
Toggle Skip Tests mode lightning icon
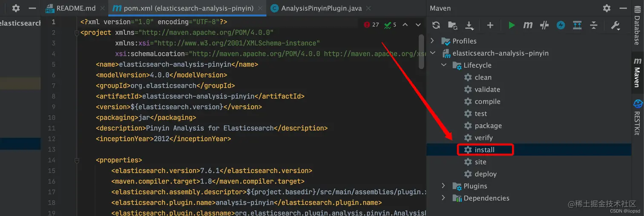click(561, 25)
